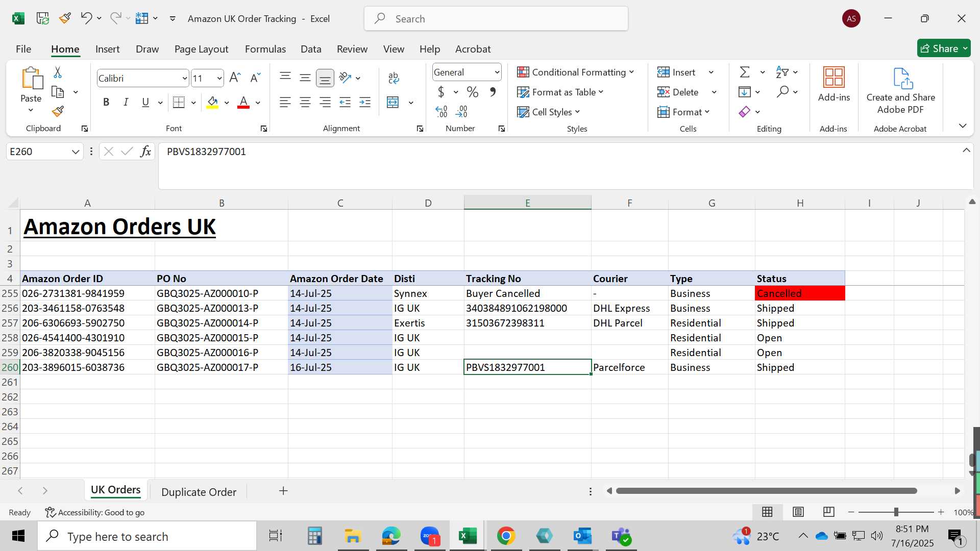The image size is (980, 551).
Task: Apply Comma Style format
Action: point(493,92)
